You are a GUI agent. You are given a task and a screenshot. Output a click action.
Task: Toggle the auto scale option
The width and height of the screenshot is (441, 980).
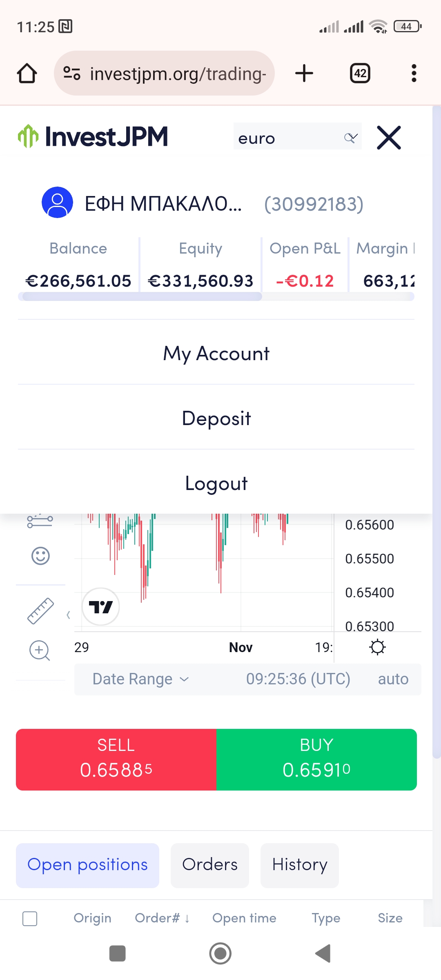coord(393,679)
